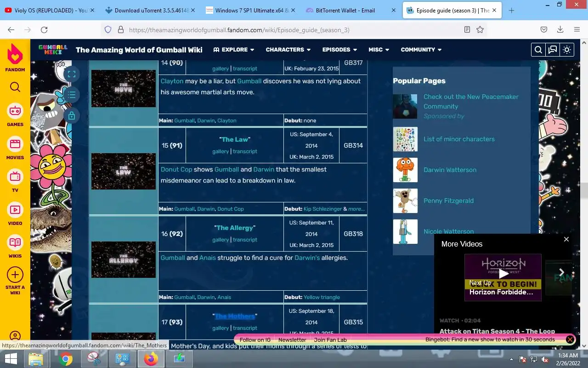Open Darwin Watterson popular page
Image resolution: width=588 pixels, height=368 pixels.
point(450,170)
